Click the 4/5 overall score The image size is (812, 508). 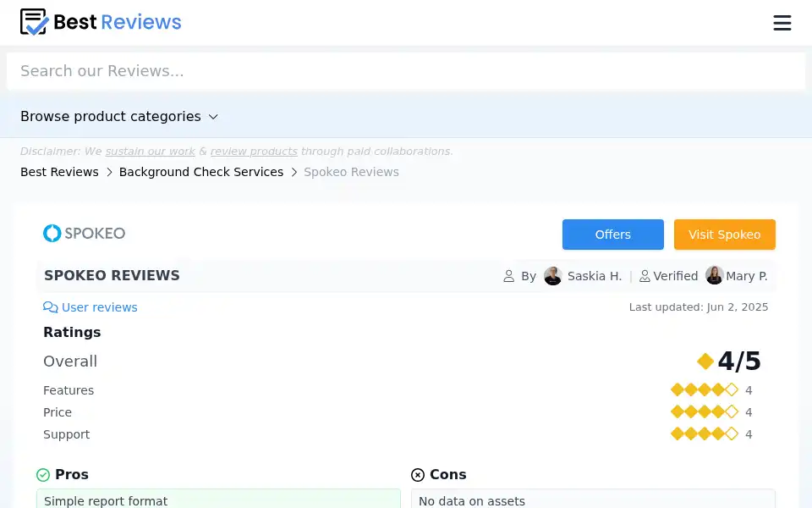point(739,361)
